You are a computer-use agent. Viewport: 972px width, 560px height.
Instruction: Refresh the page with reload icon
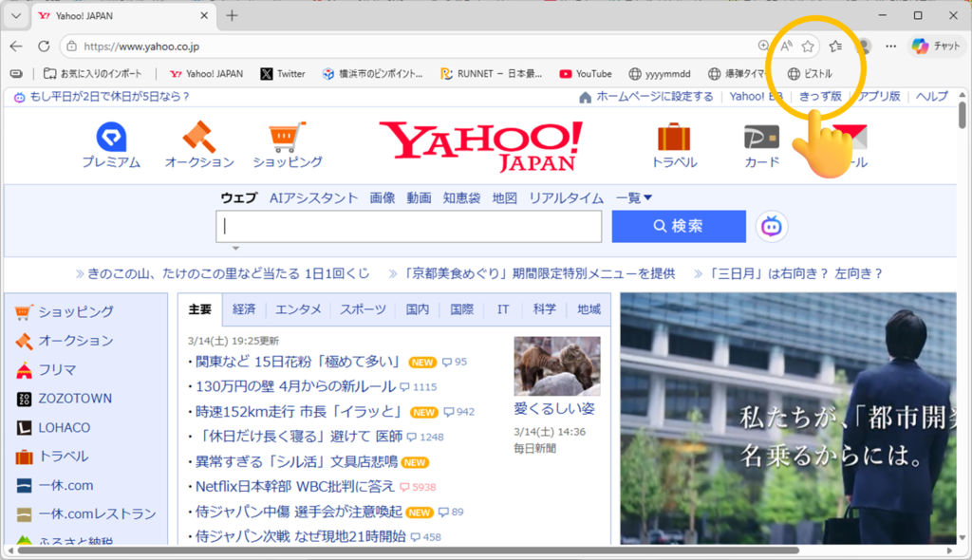(x=44, y=46)
